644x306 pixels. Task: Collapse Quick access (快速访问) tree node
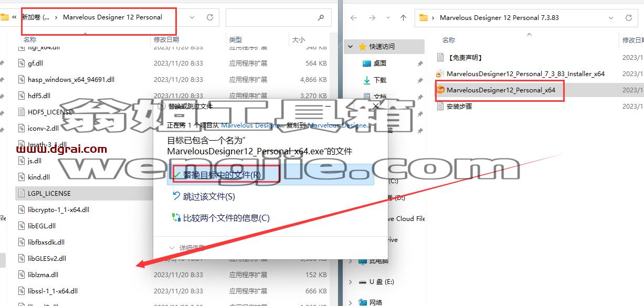pyautogui.click(x=351, y=47)
